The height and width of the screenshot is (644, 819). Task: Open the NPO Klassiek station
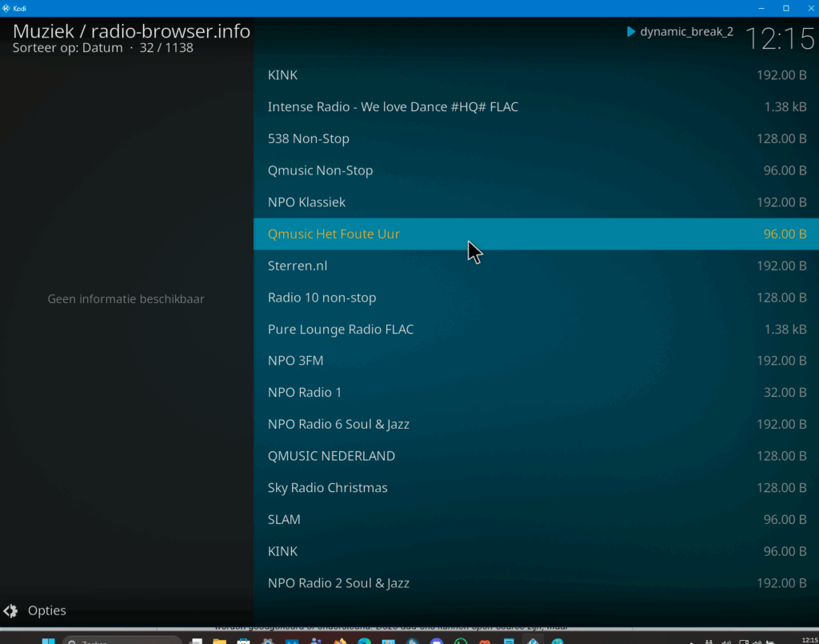pyautogui.click(x=307, y=202)
